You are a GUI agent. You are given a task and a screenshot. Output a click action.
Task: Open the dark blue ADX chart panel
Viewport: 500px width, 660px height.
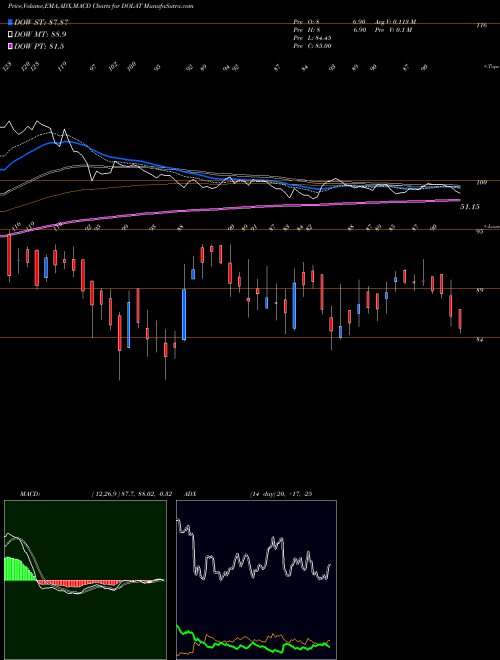tap(256, 580)
